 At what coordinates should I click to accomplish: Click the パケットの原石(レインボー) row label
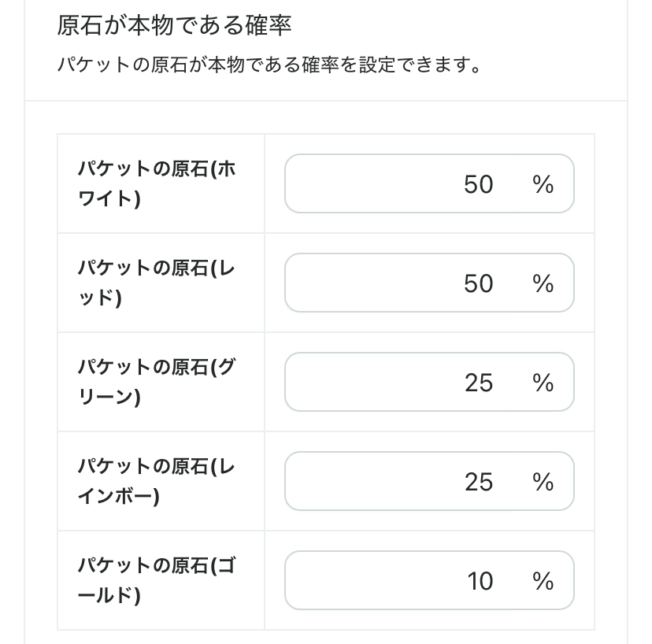(x=156, y=481)
